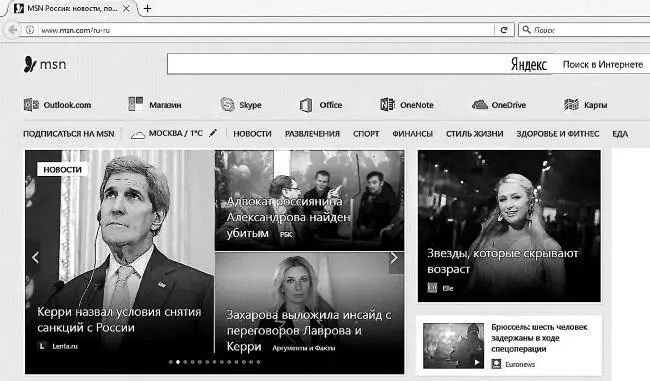Click the site info icon in address bar

pyautogui.click(x=29, y=30)
